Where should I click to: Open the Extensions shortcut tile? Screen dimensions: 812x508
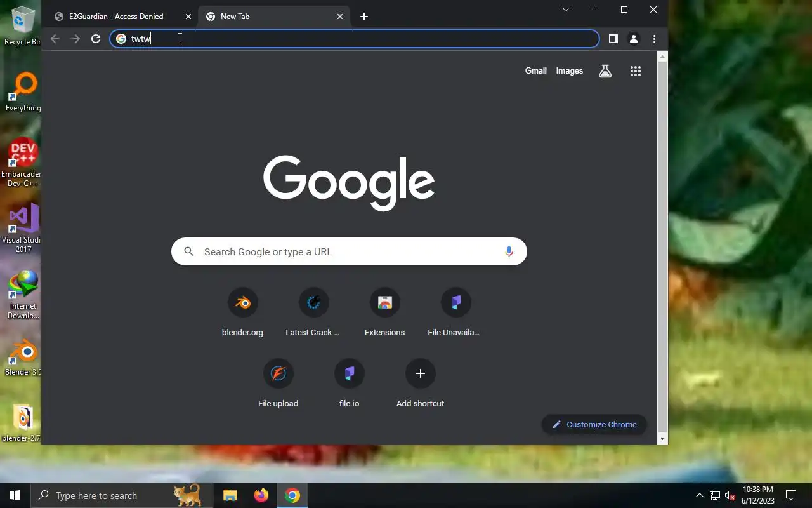tap(384, 312)
